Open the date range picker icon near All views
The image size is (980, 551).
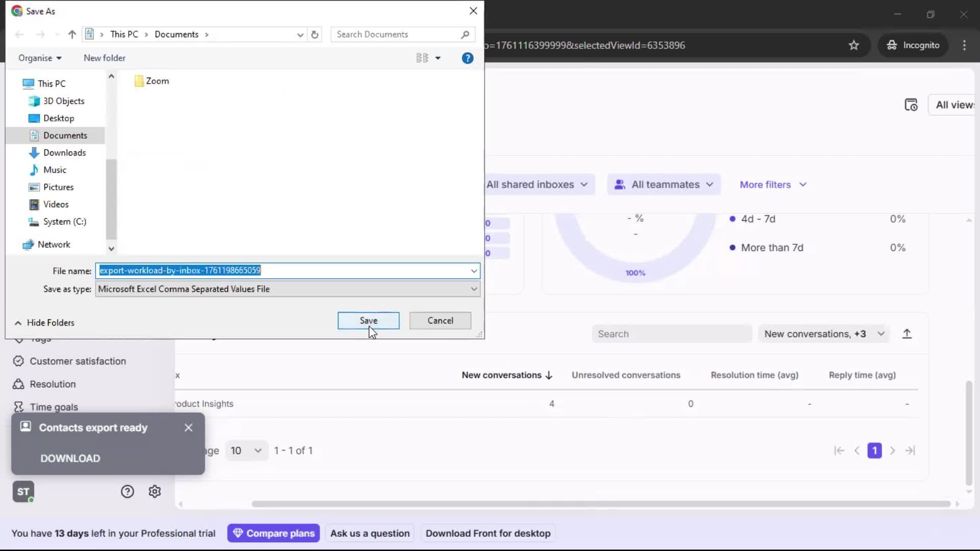tap(912, 105)
